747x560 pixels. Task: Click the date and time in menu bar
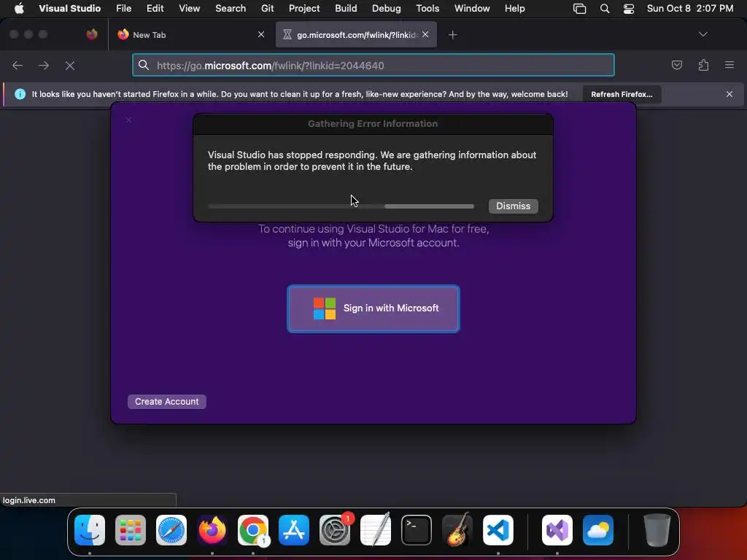tap(690, 9)
